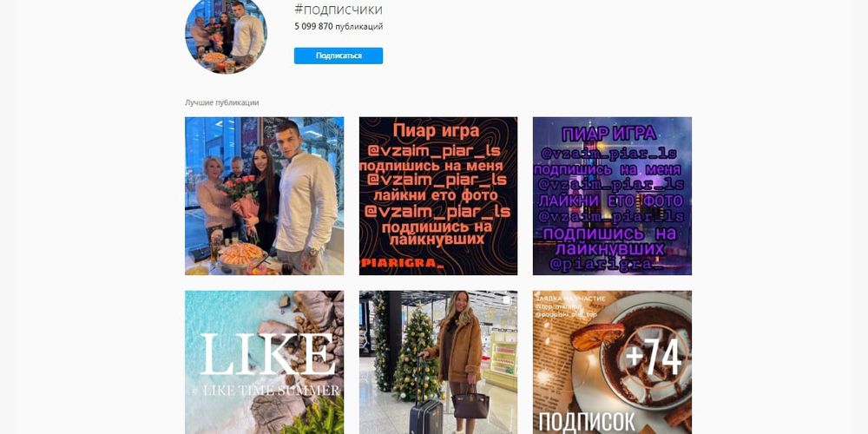Open the woman with suitcase post

tap(438, 363)
